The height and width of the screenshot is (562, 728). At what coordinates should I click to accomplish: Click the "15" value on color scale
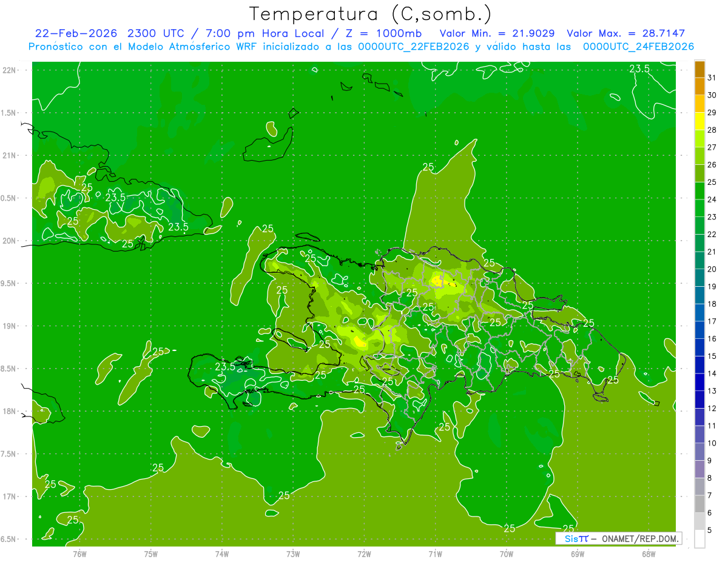coord(712,356)
